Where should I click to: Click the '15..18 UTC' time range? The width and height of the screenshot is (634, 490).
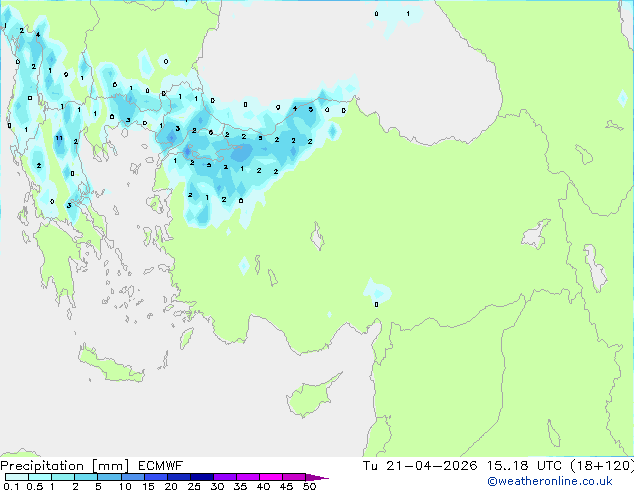(x=524, y=466)
